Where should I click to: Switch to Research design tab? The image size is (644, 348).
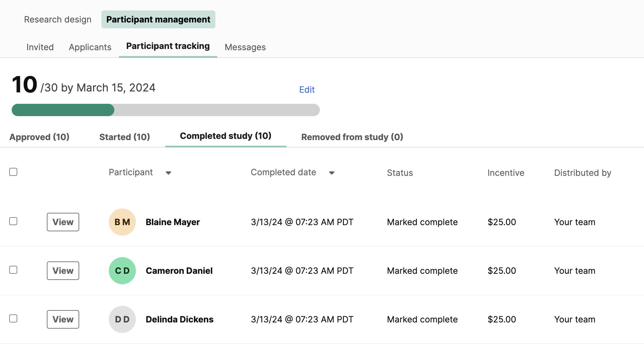click(x=58, y=19)
